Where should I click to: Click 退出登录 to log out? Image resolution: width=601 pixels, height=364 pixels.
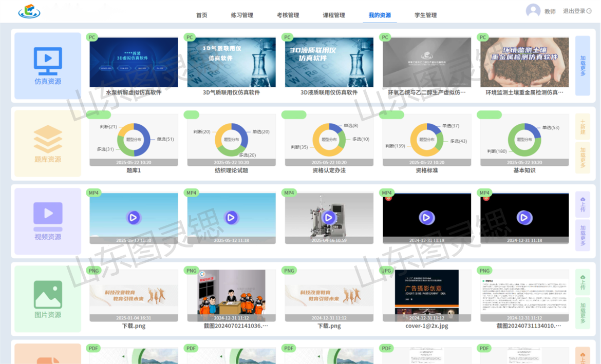point(577,11)
